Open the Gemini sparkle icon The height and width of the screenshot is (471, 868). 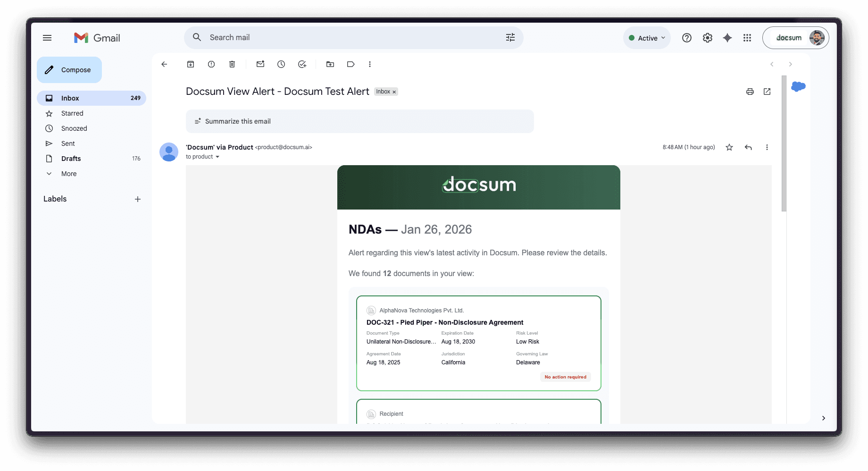[727, 38]
